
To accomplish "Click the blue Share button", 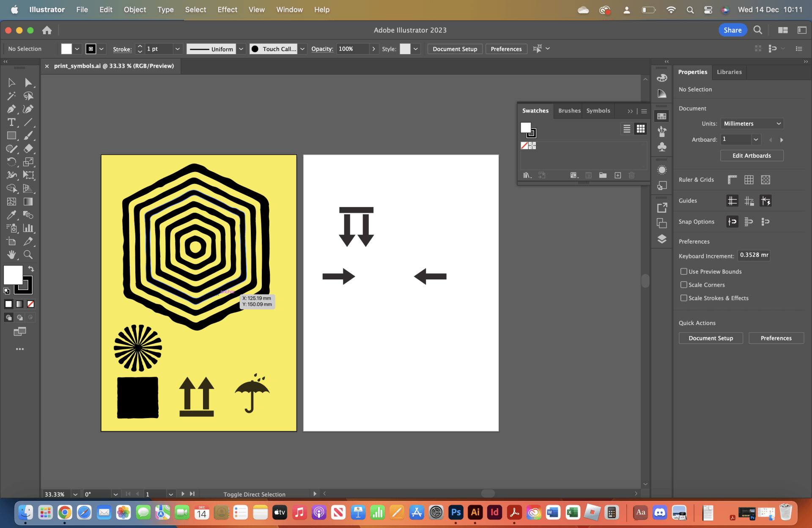I will 732,30.
